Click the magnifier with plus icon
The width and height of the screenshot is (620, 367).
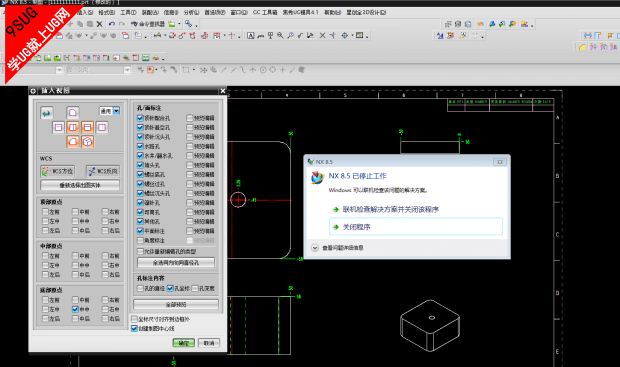[280, 36]
